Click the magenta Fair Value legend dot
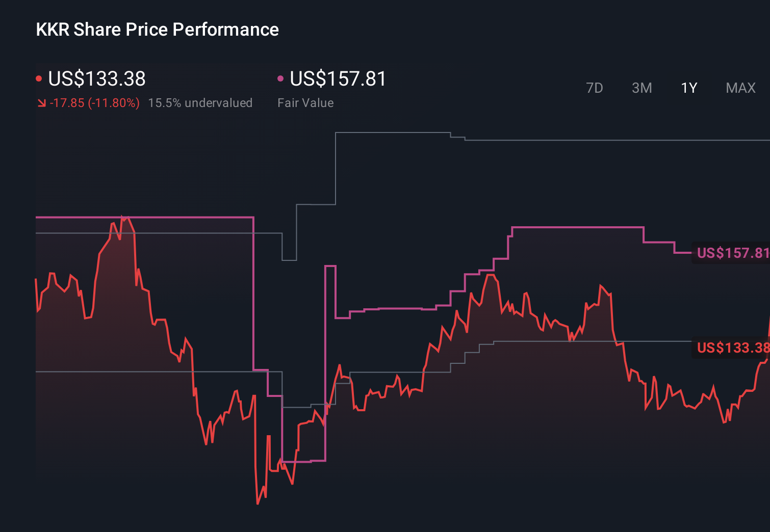This screenshot has height=532, width=770. (280, 78)
